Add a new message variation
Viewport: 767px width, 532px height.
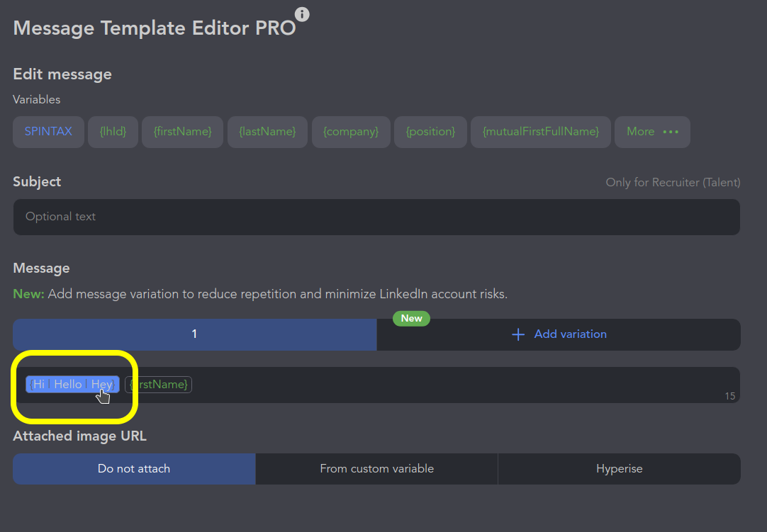[x=559, y=334]
